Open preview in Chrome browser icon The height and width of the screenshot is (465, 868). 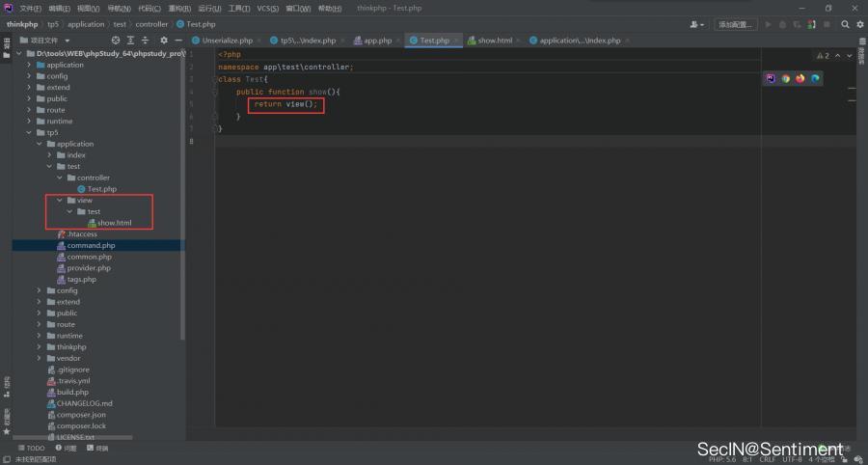click(785, 78)
